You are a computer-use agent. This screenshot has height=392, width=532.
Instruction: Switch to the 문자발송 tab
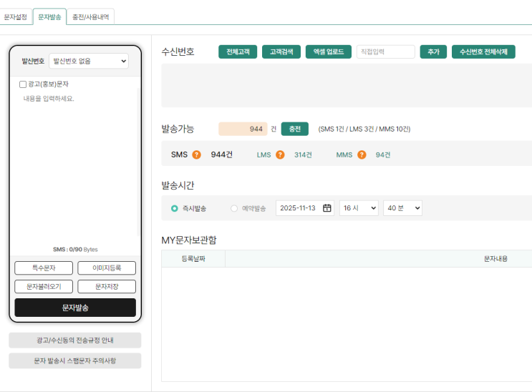(x=49, y=17)
